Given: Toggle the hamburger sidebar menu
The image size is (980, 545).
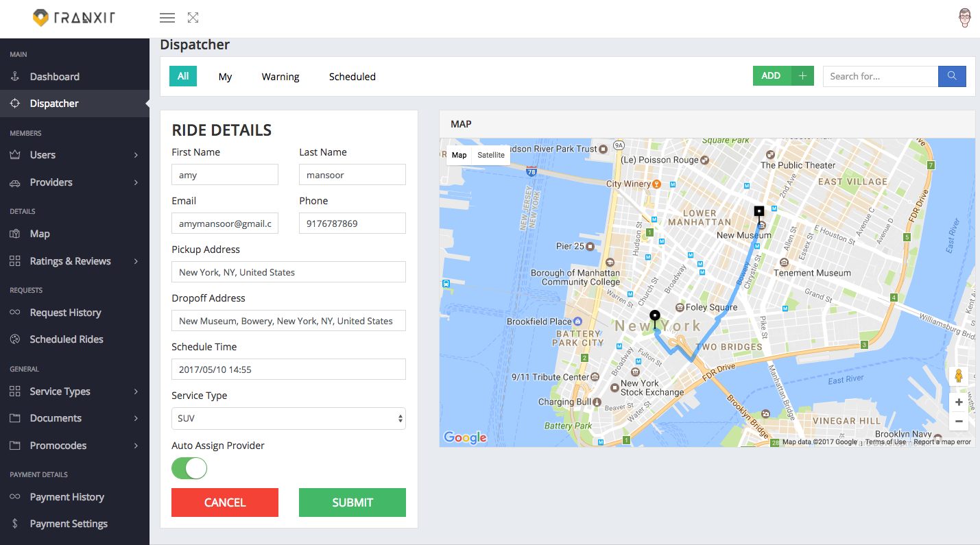Looking at the screenshot, I should (x=167, y=18).
